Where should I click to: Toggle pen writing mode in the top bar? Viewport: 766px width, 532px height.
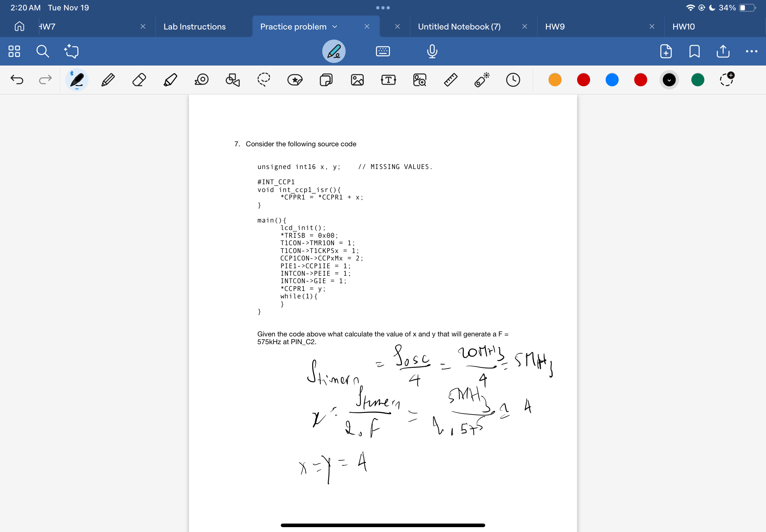(x=333, y=51)
